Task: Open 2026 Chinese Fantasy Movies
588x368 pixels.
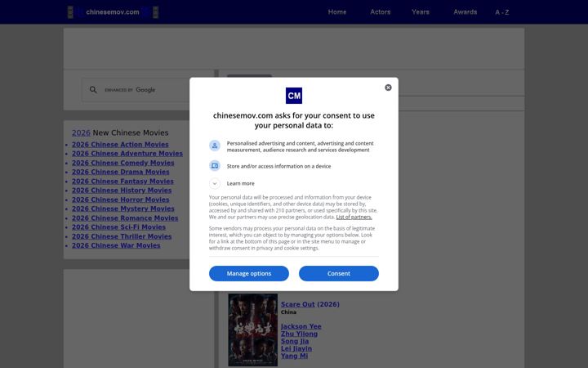Action: (x=122, y=181)
